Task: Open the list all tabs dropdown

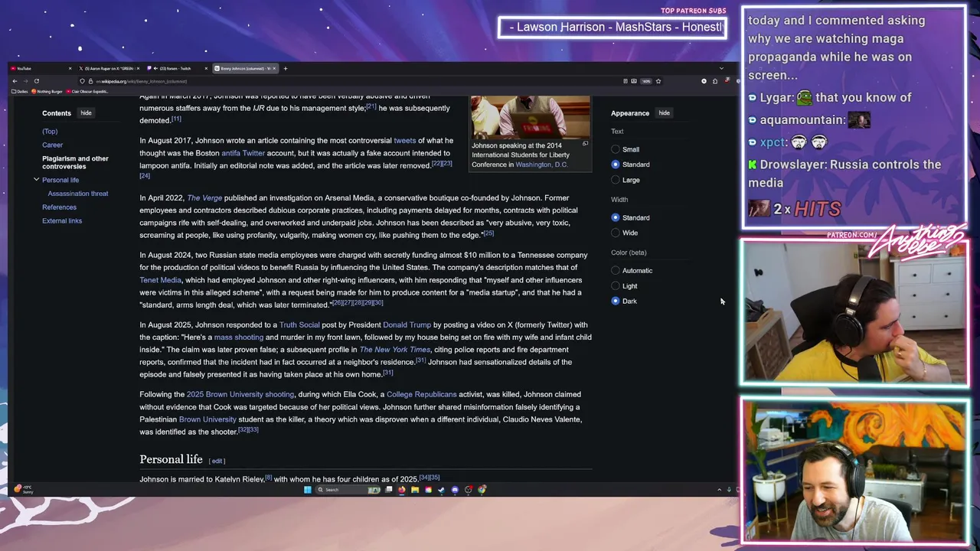Action: point(721,68)
